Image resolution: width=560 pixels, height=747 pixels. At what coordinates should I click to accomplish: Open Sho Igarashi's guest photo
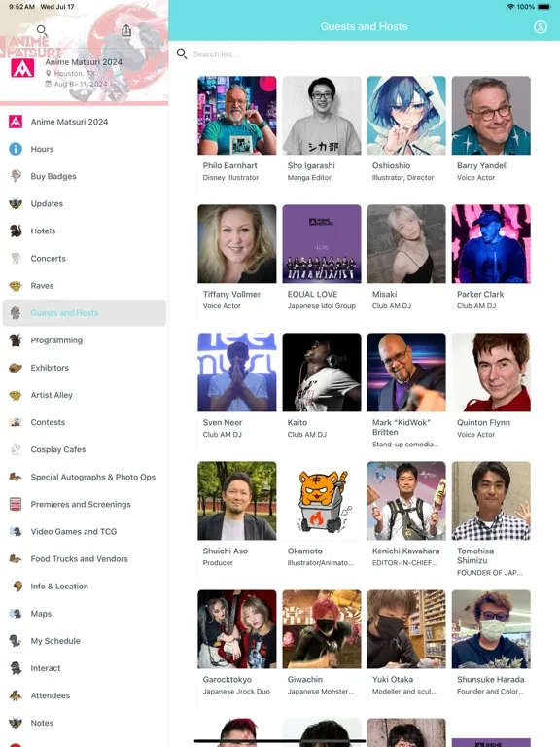(322, 116)
